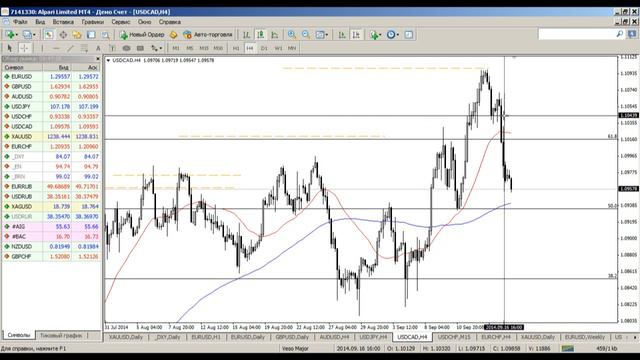Expand the tile windows dropdown arrow
This screenshot has width=640, height=360.
click(327, 35)
